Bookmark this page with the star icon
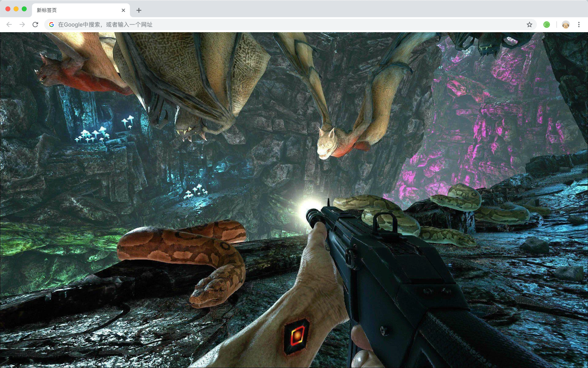This screenshot has height=368, width=588. click(x=529, y=24)
